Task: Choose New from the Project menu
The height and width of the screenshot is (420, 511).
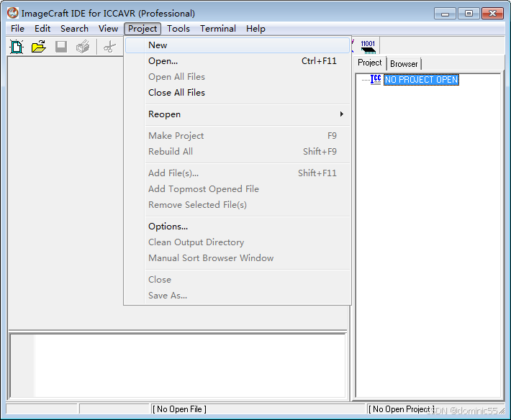Action: coord(238,45)
